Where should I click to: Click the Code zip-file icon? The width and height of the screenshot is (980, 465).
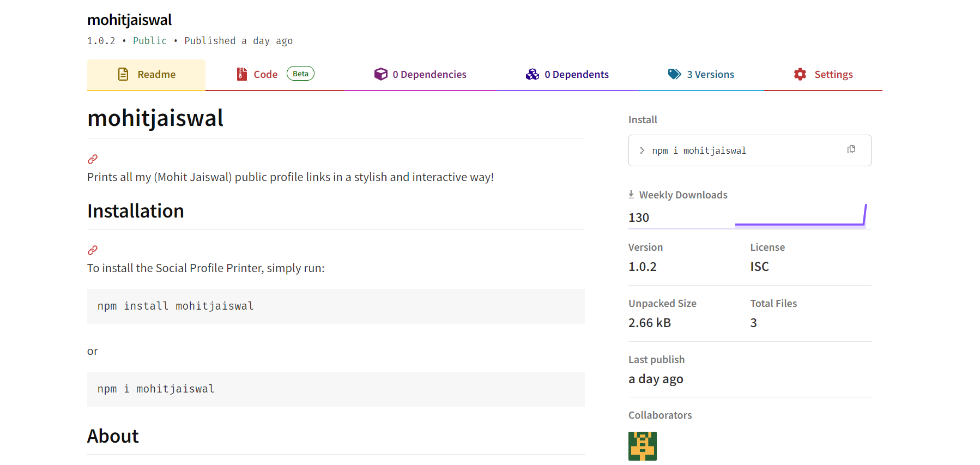pos(242,74)
